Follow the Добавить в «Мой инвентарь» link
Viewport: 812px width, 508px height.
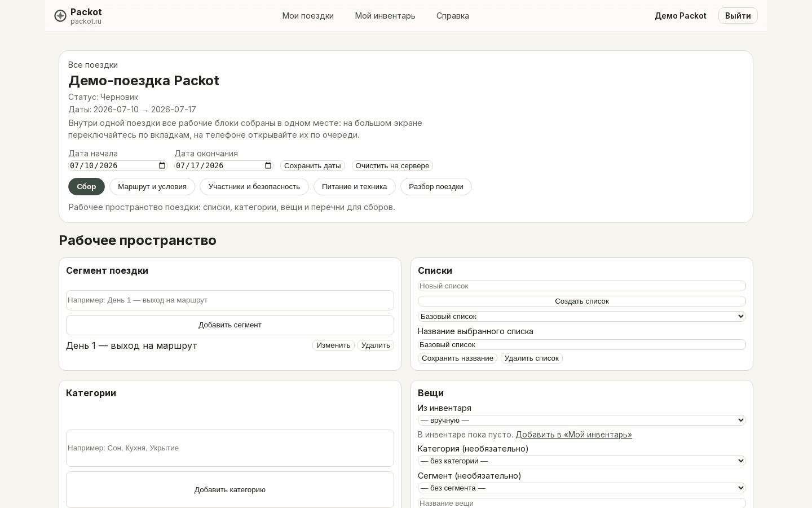tap(573, 435)
